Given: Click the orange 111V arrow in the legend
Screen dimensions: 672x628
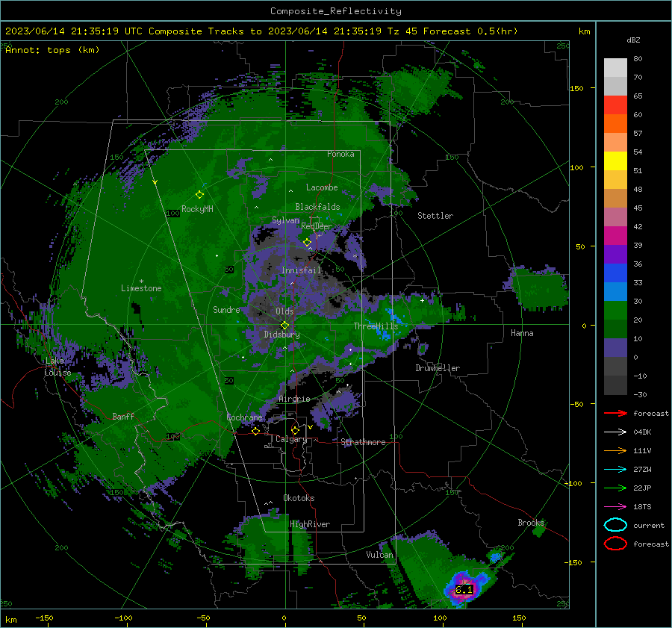Looking at the screenshot, I should pos(615,450).
